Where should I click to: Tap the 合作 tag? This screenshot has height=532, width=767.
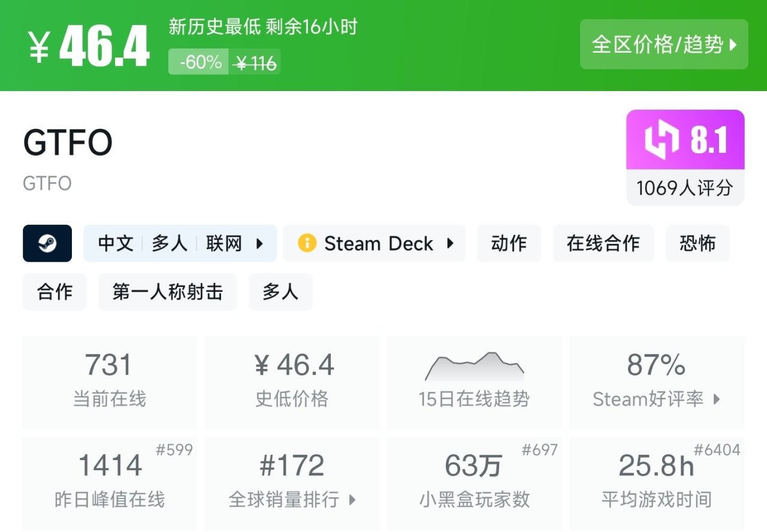(55, 292)
